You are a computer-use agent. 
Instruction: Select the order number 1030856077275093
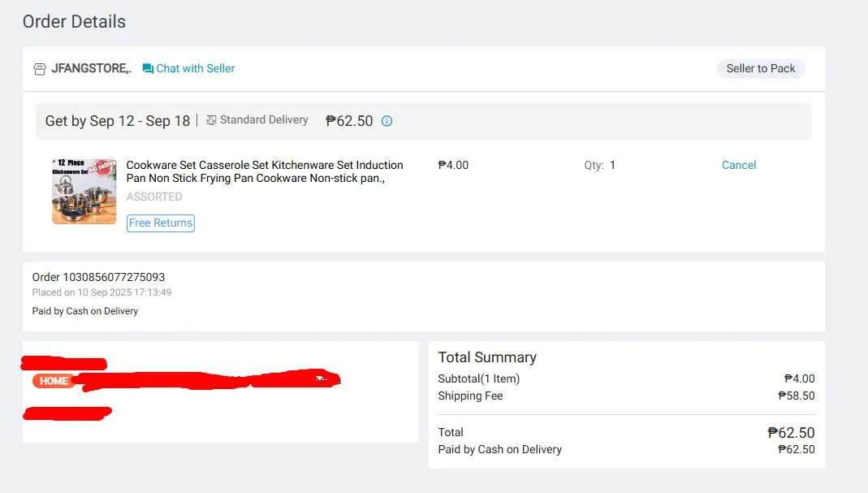coord(114,277)
